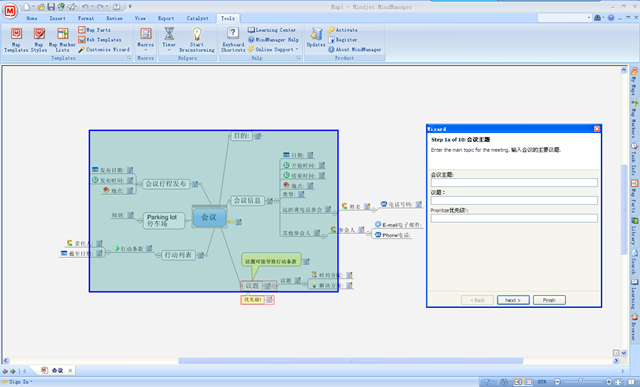Switch to the Export ribbon tab
This screenshot has width=640, height=387.
coord(166,18)
